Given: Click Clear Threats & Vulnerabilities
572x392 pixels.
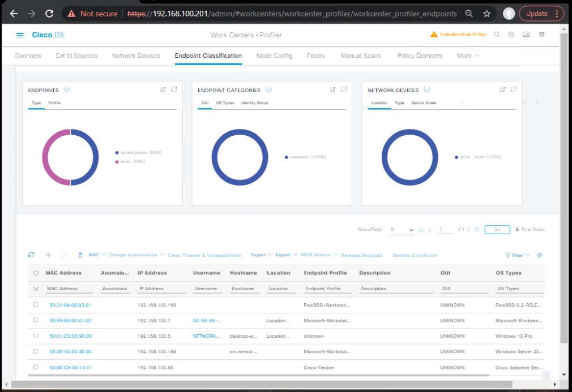Looking at the screenshot, I should coord(204,255).
